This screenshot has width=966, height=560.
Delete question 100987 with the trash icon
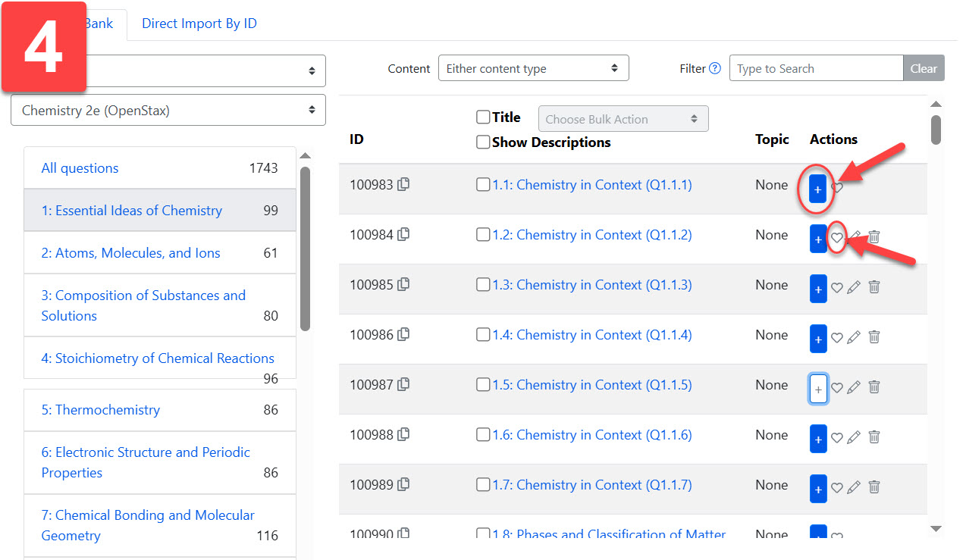coord(873,386)
